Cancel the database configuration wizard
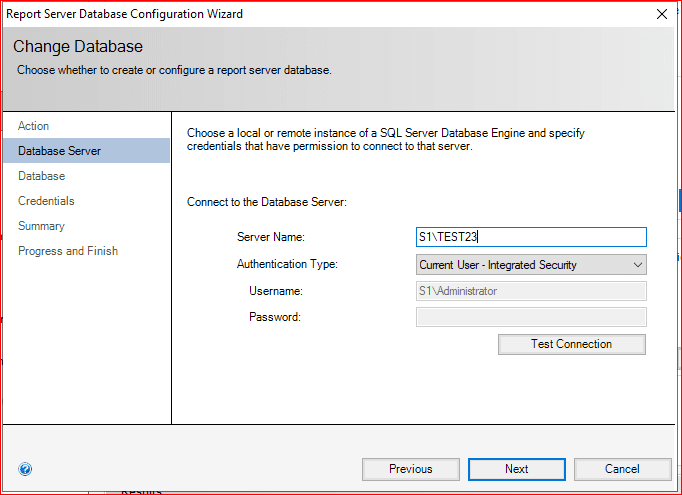The width and height of the screenshot is (682, 495). coord(622,469)
